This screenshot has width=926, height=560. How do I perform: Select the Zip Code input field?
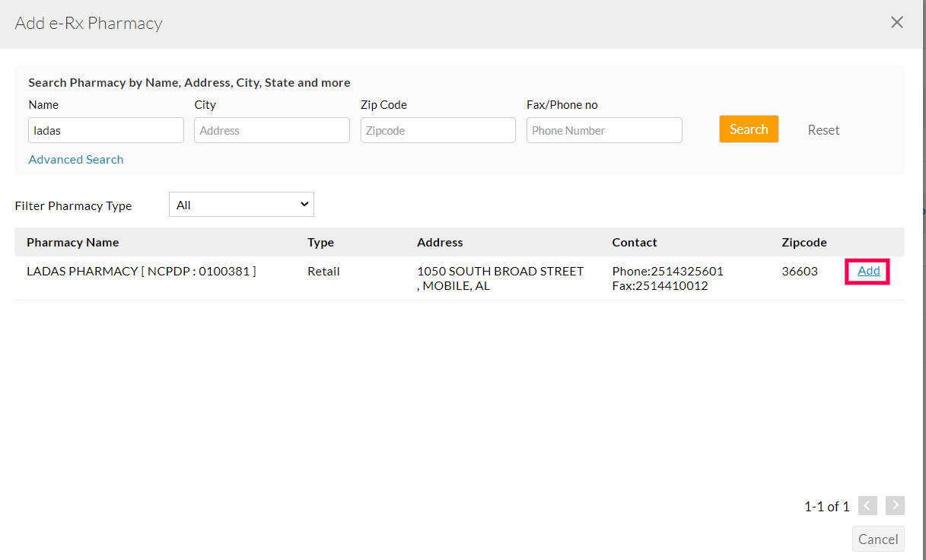438,130
